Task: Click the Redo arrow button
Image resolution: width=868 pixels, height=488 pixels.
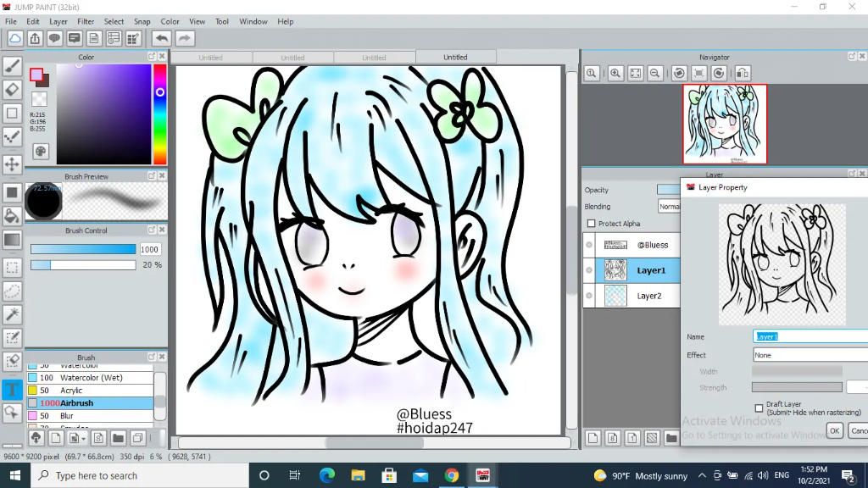Action: (185, 38)
